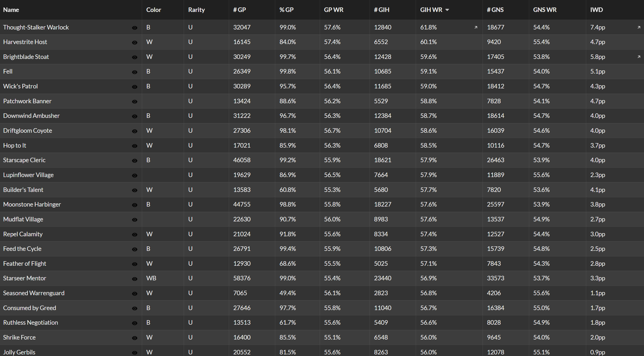Sort the table by the IWD column
644x356 pixels.
click(x=596, y=10)
